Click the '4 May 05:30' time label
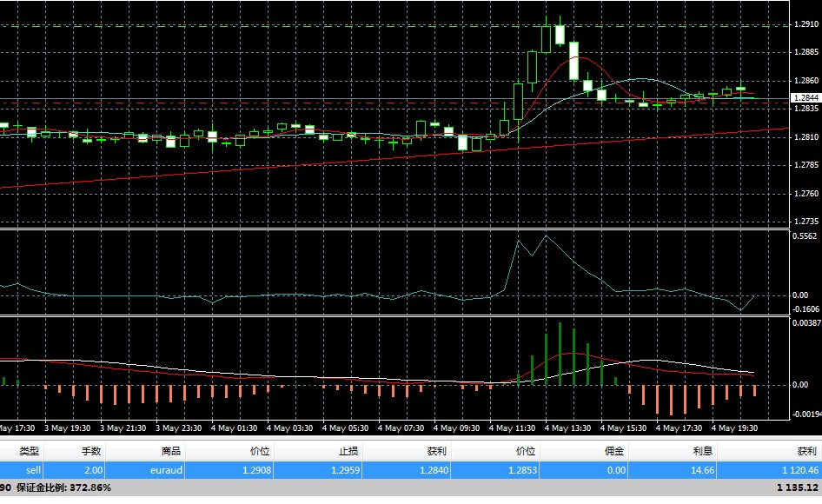This screenshot has height=504, width=822. coord(346,428)
